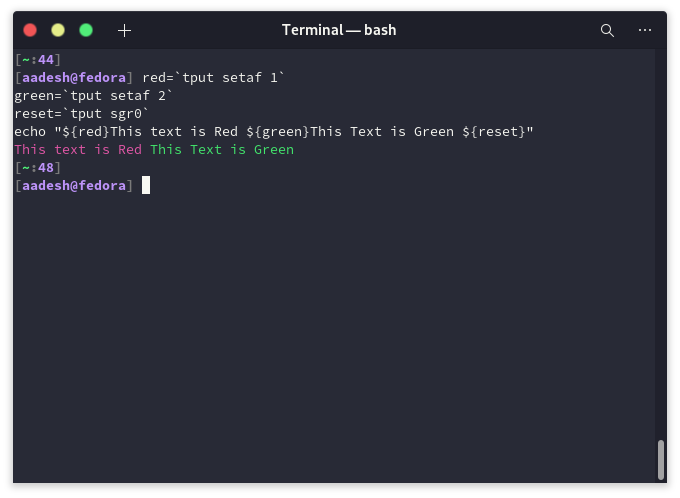680x498 pixels.
Task: Click the empty terminal area below prompt
Action: [x=334, y=338]
